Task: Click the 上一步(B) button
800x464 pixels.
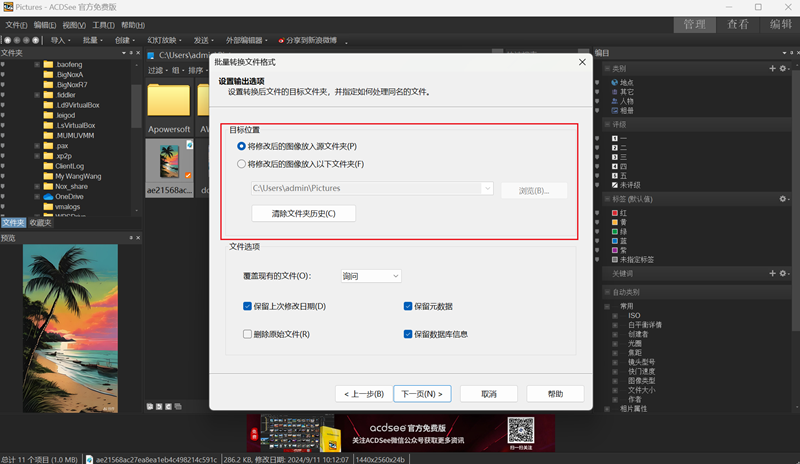Action: coord(364,394)
